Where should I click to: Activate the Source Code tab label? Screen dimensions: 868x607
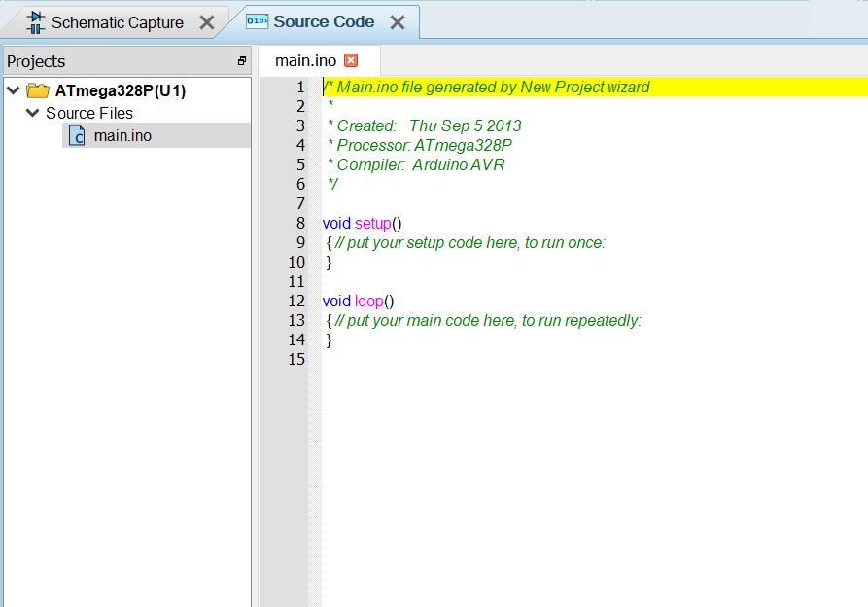point(324,21)
